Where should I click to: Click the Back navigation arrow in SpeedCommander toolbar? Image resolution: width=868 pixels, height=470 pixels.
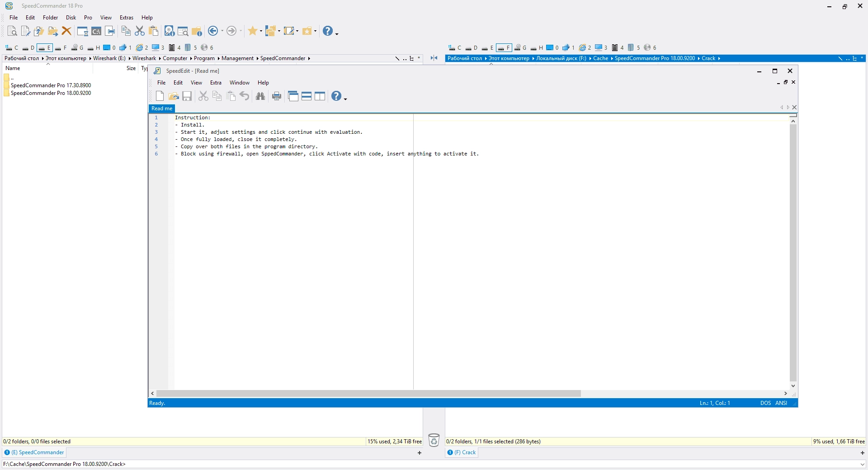click(x=213, y=31)
